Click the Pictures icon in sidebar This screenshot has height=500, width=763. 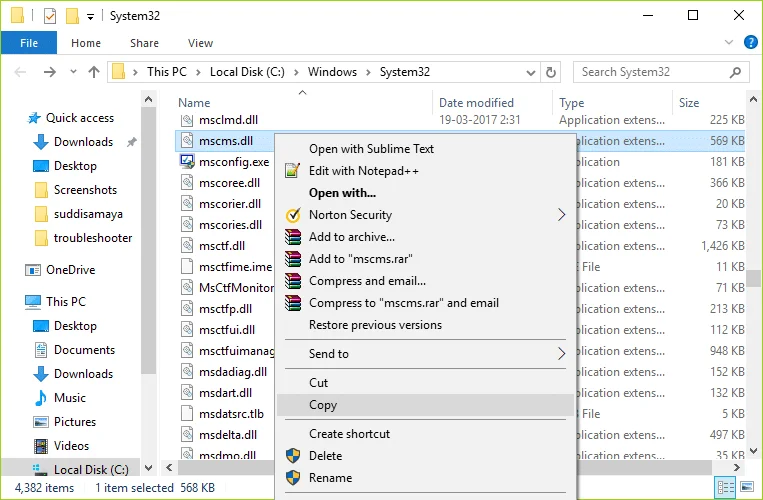41,422
